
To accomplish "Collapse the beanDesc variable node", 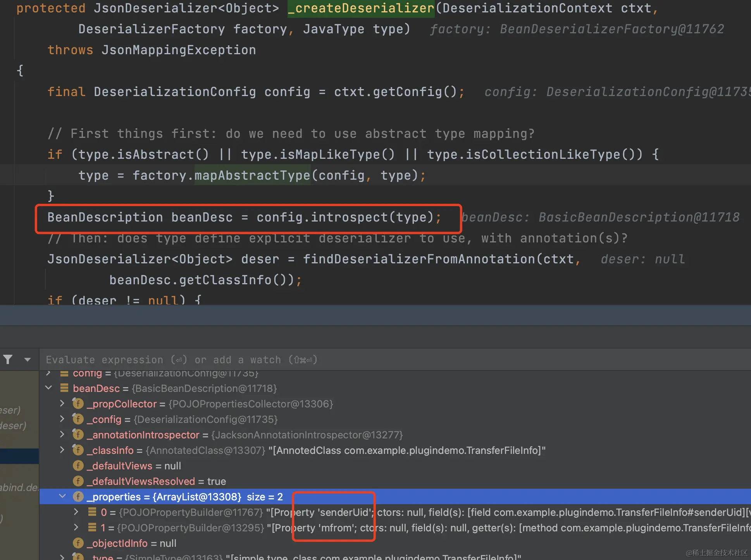I will 49,388.
